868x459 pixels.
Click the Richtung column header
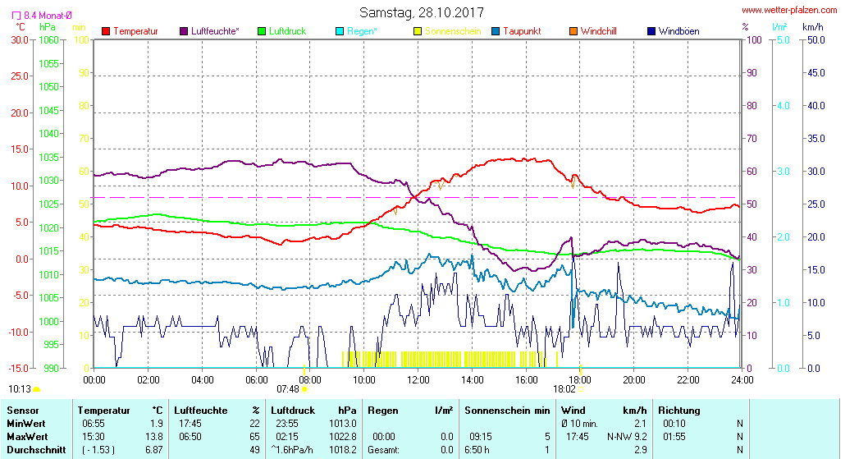[x=679, y=411]
